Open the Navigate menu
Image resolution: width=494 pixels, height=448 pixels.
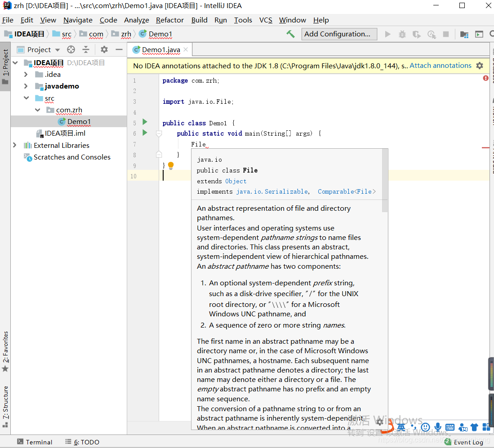(78, 20)
